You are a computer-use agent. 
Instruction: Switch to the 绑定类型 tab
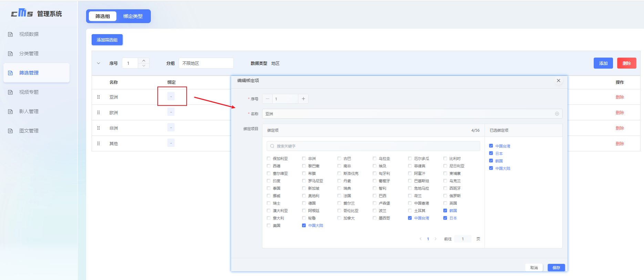pyautogui.click(x=133, y=16)
